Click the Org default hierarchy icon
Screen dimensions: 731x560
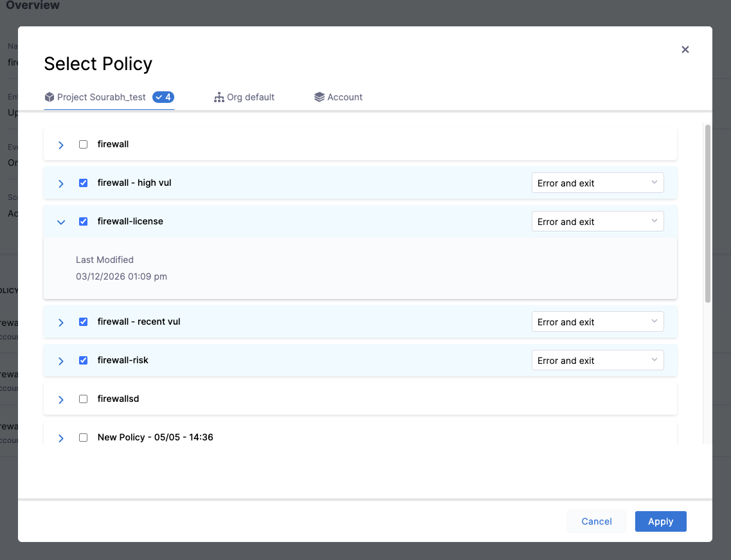219,97
